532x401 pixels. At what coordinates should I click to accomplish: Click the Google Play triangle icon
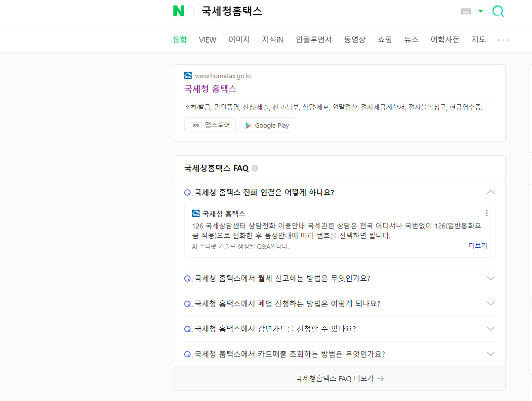pyautogui.click(x=248, y=125)
